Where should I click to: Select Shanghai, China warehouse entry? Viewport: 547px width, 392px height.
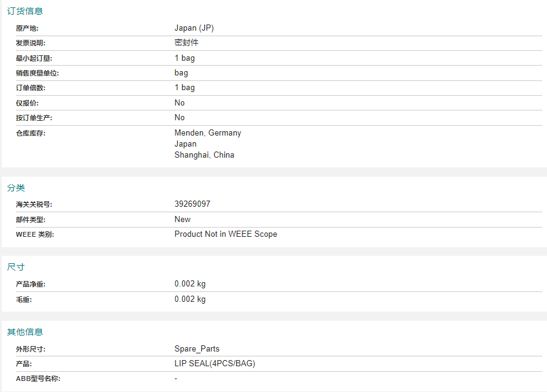[204, 155]
